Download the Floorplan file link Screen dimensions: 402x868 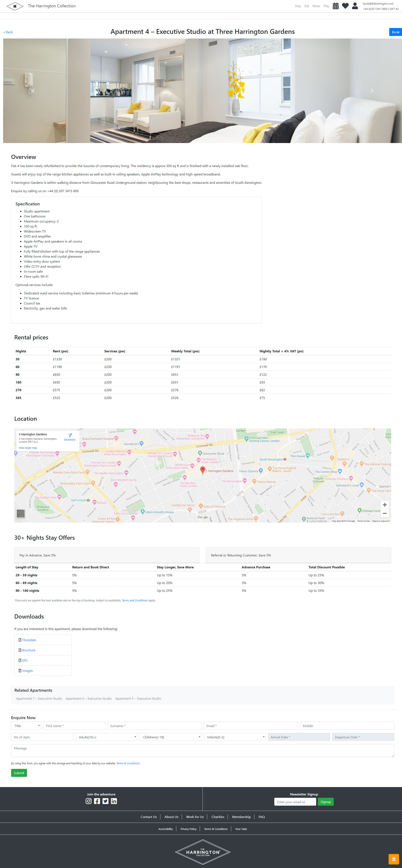click(x=29, y=640)
